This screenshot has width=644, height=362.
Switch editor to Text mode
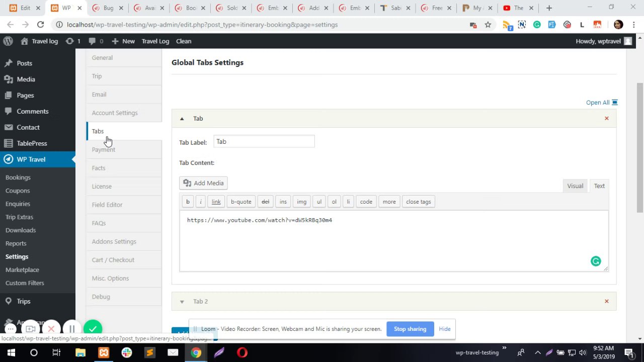pyautogui.click(x=599, y=186)
